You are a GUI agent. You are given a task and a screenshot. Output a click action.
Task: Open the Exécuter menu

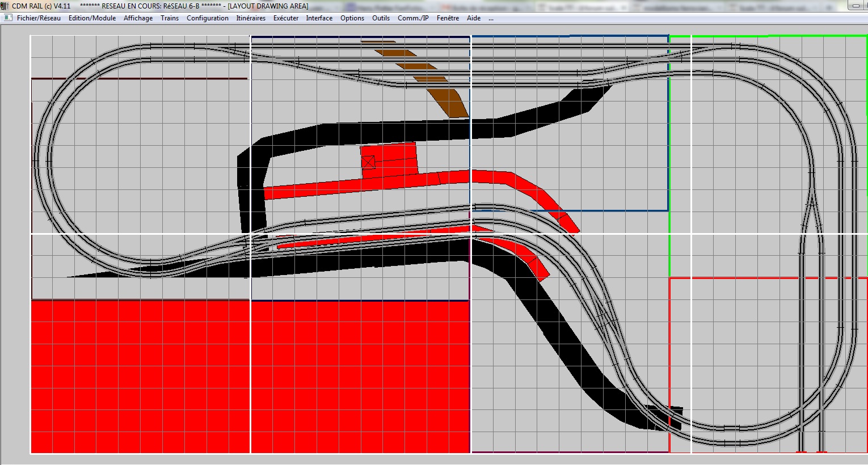286,18
